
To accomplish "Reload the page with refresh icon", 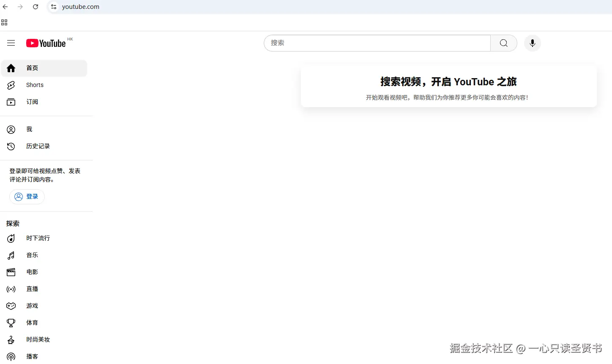I will point(36,7).
